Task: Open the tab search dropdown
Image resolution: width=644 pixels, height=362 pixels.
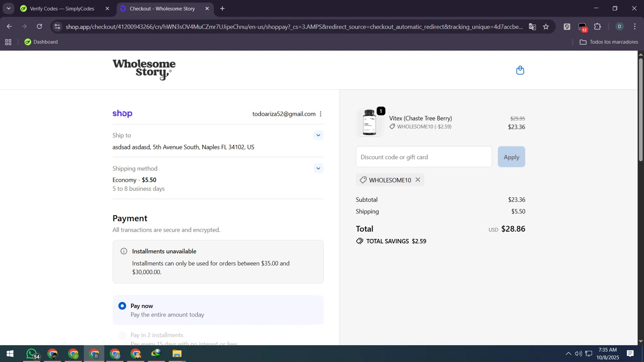Action: (x=9, y=9)
